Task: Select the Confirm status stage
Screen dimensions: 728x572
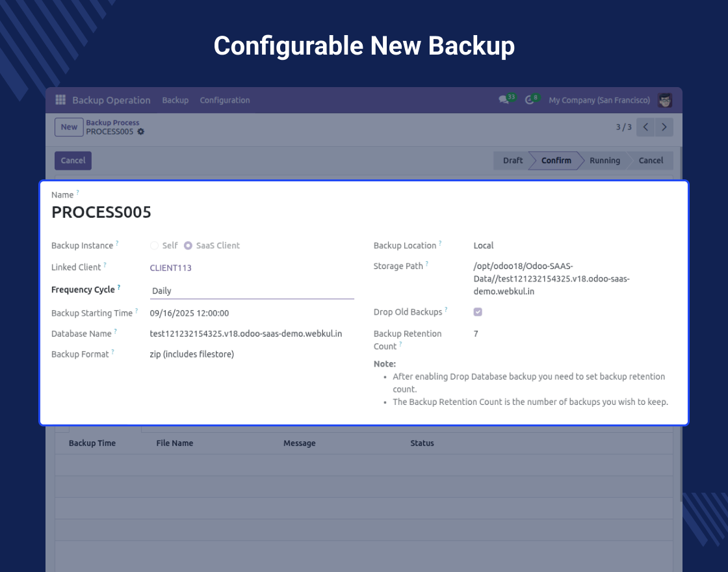Action: tap(556, 161)
